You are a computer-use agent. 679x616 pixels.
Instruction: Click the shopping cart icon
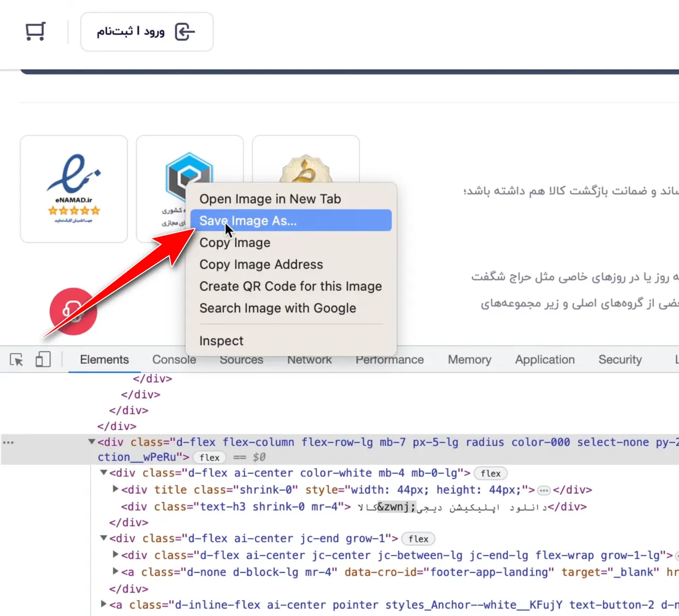(x=35, y=32)
